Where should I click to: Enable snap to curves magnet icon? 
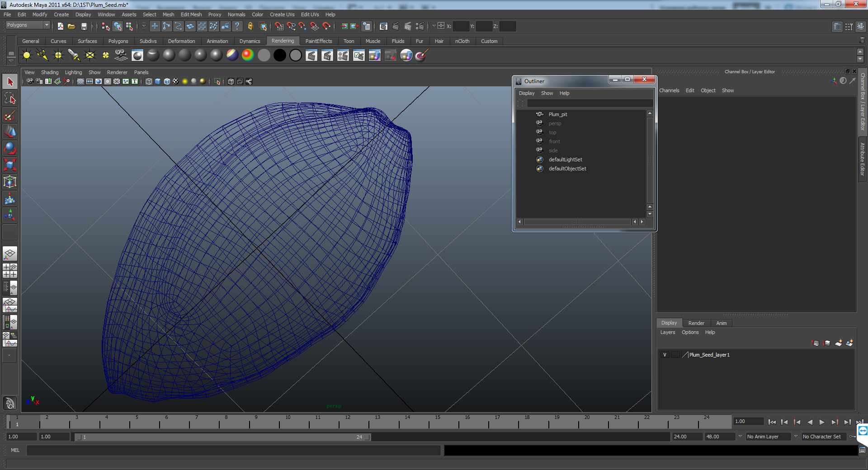(x=291, y=27)
